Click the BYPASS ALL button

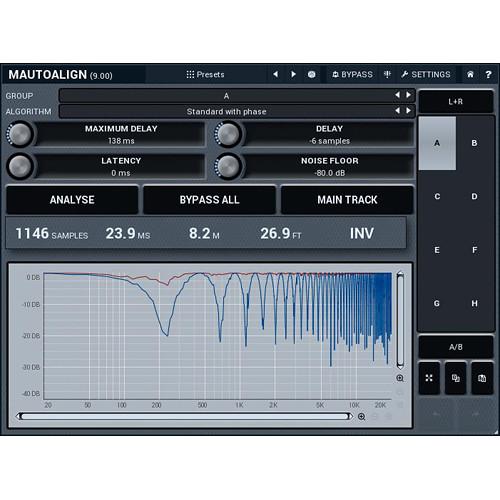(210, 200)
